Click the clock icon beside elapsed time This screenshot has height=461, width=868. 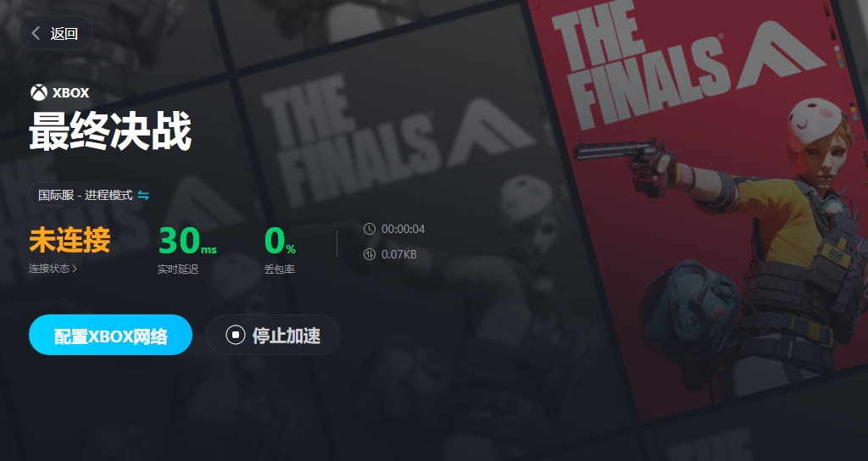pyautogui.click(x=370, y=229)
